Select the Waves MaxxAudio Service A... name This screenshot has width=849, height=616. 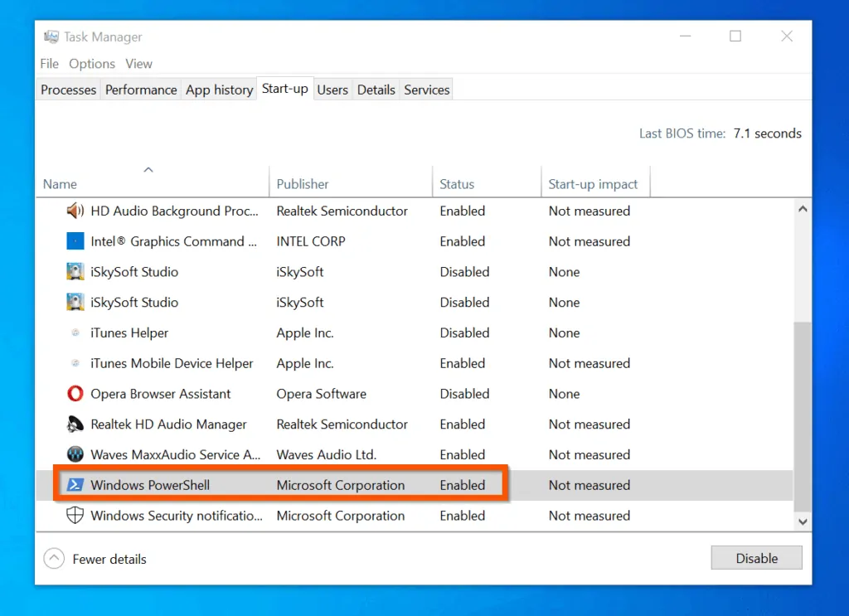[176, 454]
